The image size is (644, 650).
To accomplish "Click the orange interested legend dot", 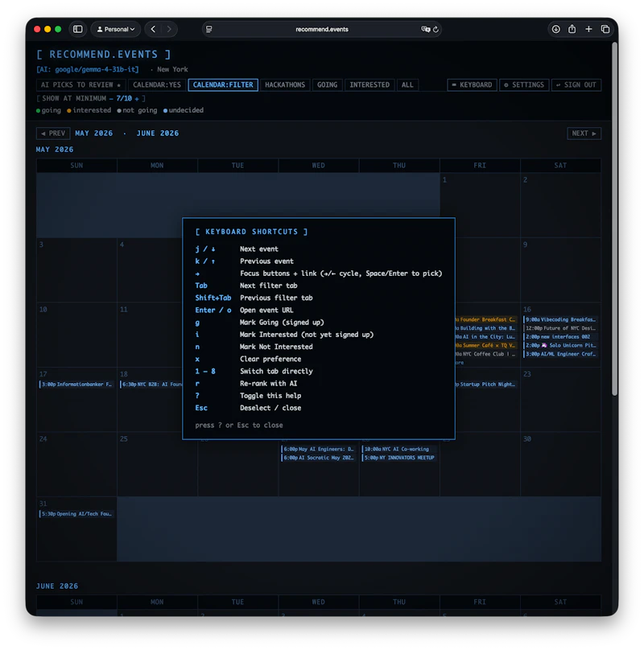I will click(x=69, y=111).
